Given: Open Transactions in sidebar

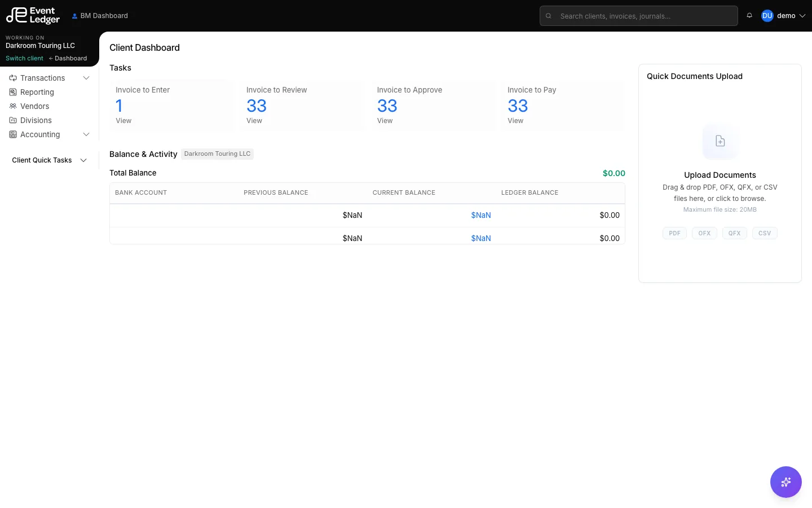Looking at the screenshot, I should (42, 78).
